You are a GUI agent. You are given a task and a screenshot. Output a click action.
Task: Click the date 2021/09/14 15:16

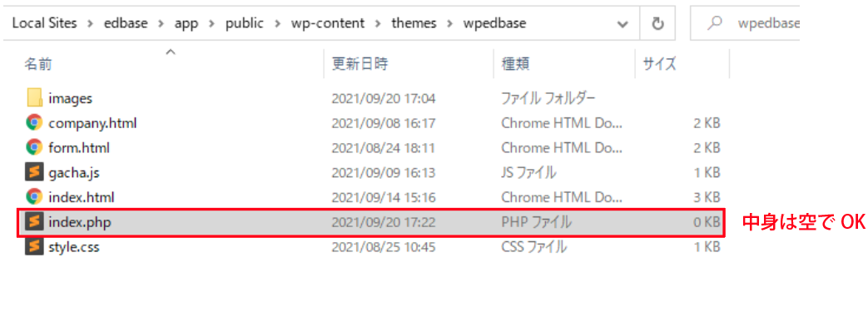[x=384, y=197]
